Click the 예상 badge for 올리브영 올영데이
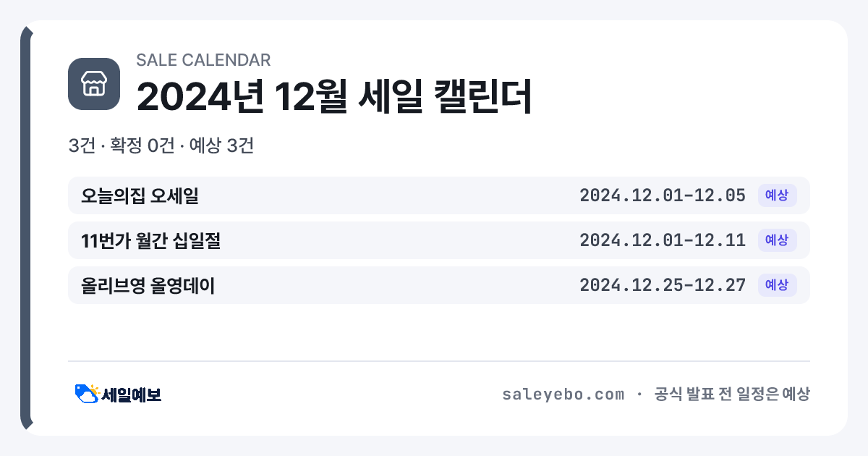The image size is (868, 456). coord(777,285)
